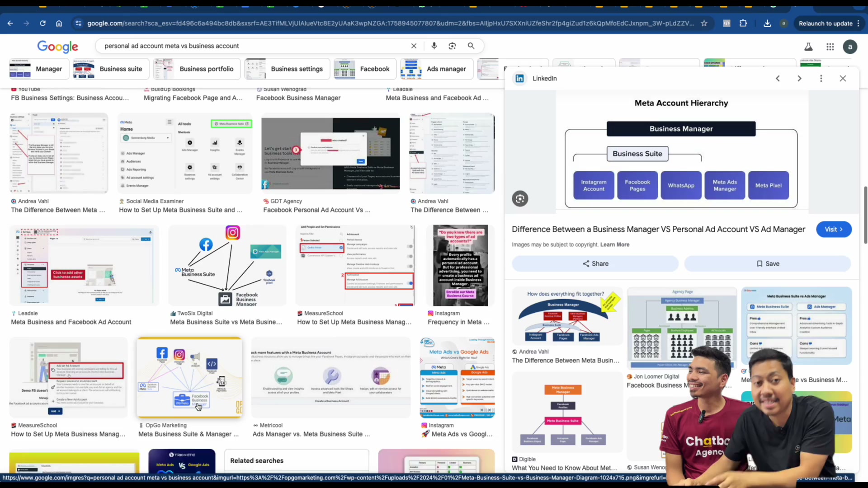This screenshot has width=868, height=488.
Task: Focus the Chrome address bar URL
Action: coord(391,23)
